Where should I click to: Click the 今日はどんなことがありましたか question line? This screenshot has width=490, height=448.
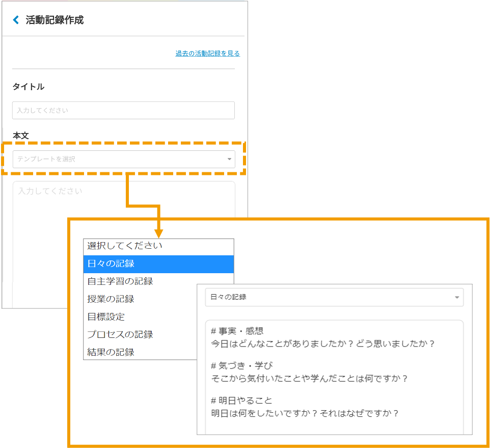pos(323,344)
